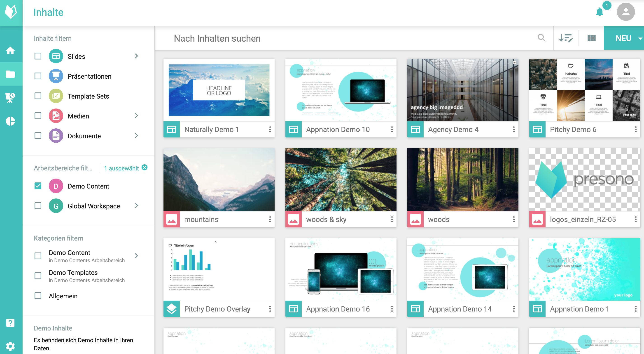Viewport: 644px width, 354px height.
Task: Click the Medien filter icon
Action: pyautogui.click(x=56, y=116)
